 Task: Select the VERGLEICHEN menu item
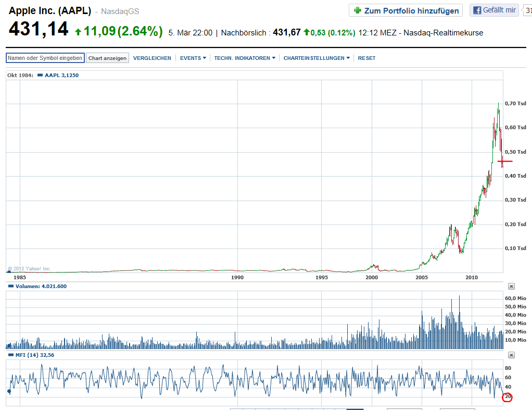pos(152,58)
